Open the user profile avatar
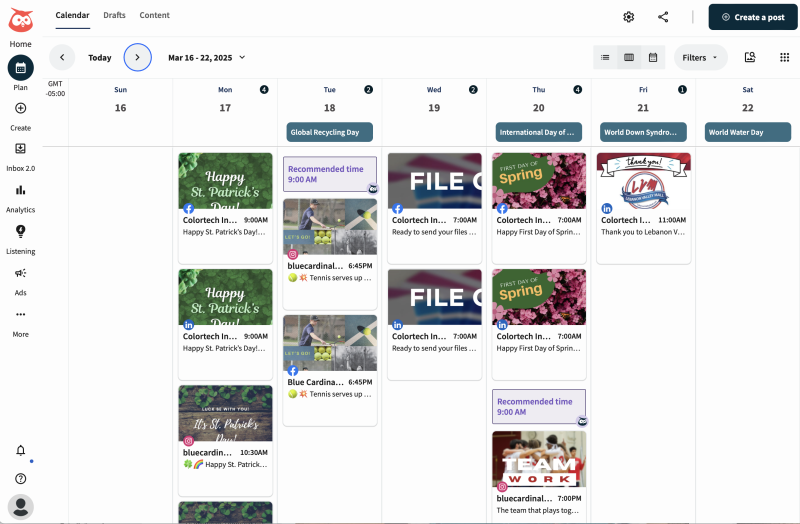Viewport: 800px width, 524px height. coord(20,507)
